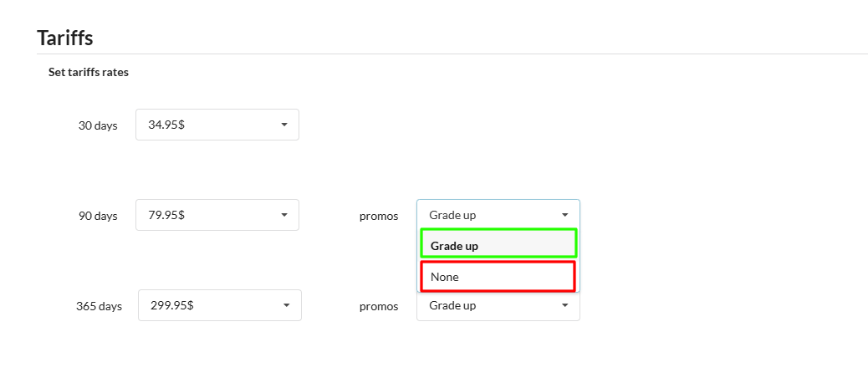Screen dimensions: 868x378
Task: Click the promos label in the 90 days row
Action: click(x=379, y=216)
